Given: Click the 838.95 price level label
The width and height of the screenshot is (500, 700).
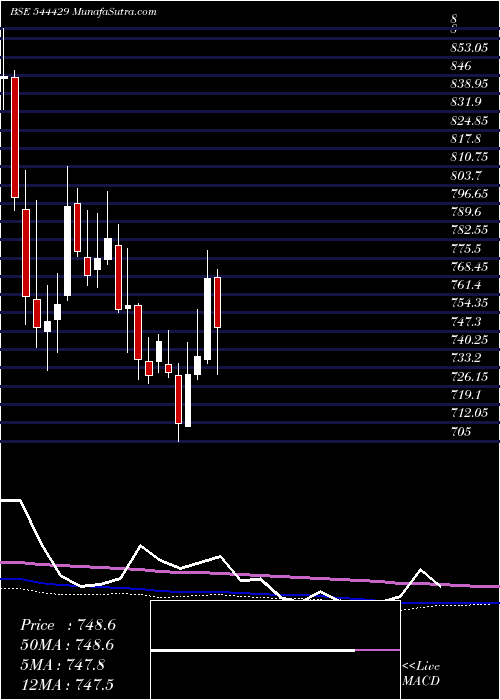Looking at the screenshot, I should coord(469,84).
